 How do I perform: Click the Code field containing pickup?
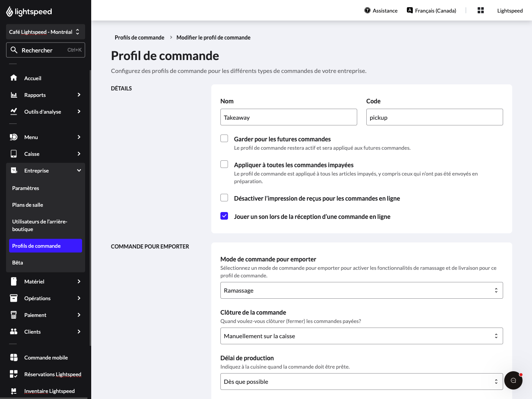click(435, 117)
